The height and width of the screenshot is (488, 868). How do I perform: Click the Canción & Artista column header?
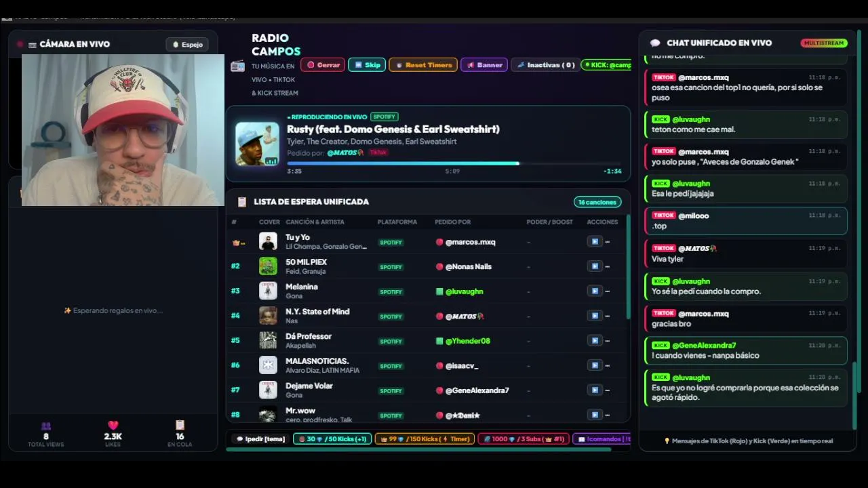pos(315,222)
